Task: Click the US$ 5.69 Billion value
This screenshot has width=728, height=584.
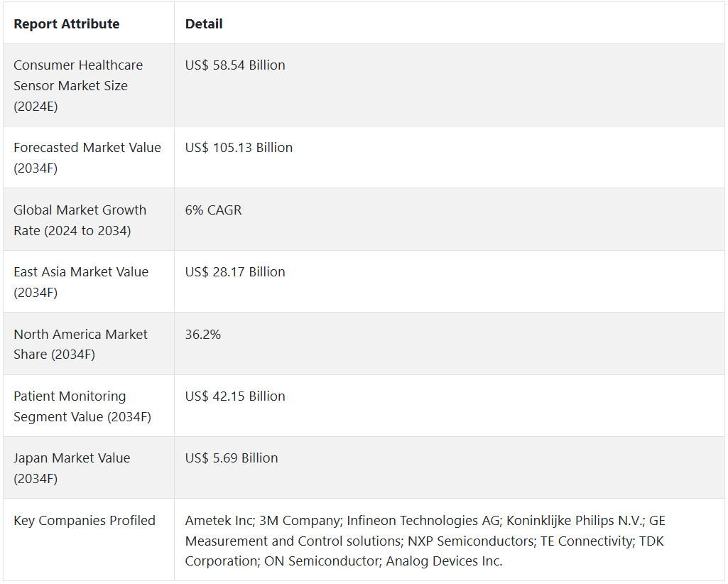Action: 232,458
